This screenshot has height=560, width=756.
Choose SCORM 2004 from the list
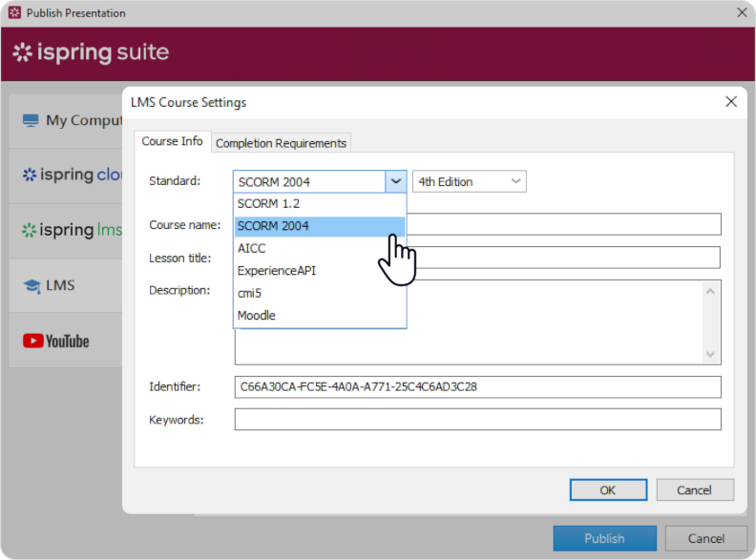[319, 226]
